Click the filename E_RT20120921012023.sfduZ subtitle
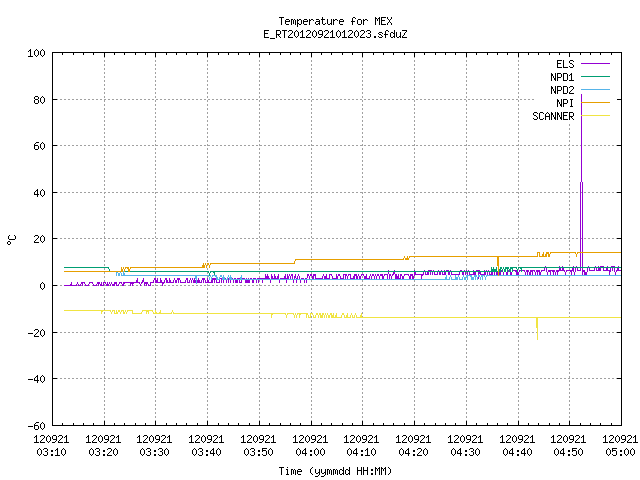This screenshot has height=480, width=640. [335, 34]
